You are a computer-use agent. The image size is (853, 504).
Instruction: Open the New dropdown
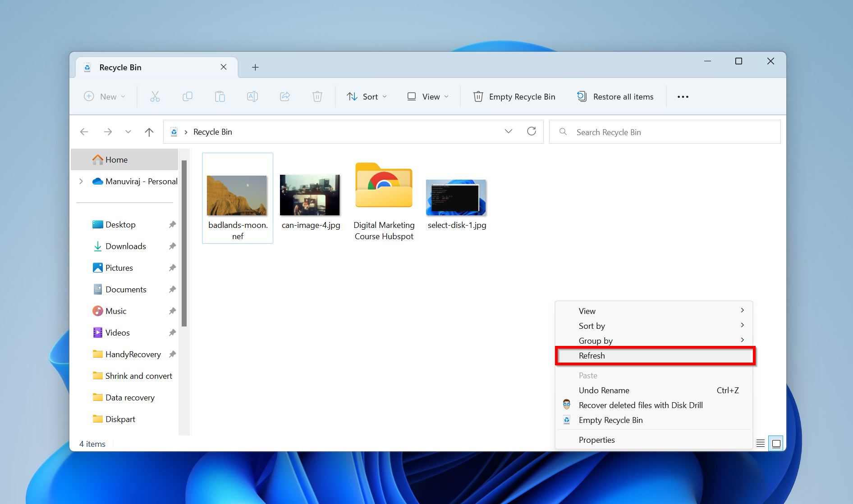pos(105,96)
